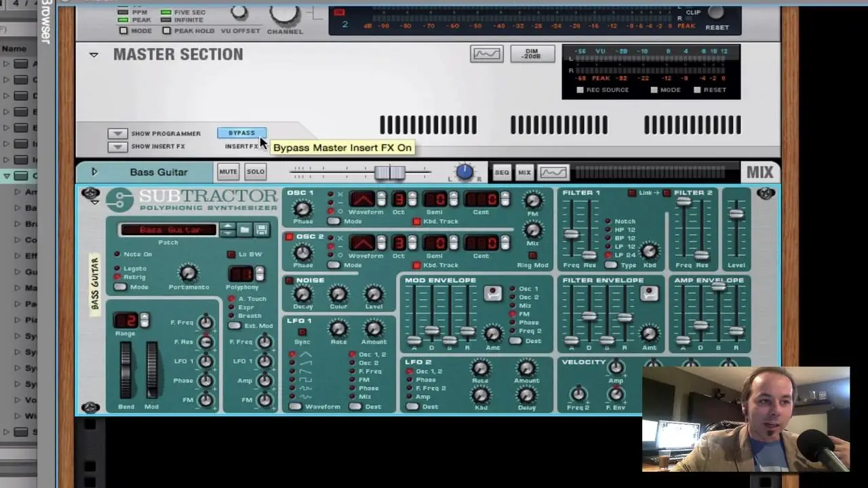This screenshot has width=868, height=488.
Task: Click the MIX button next to SEQ
Action: click(x=524, y=172)
